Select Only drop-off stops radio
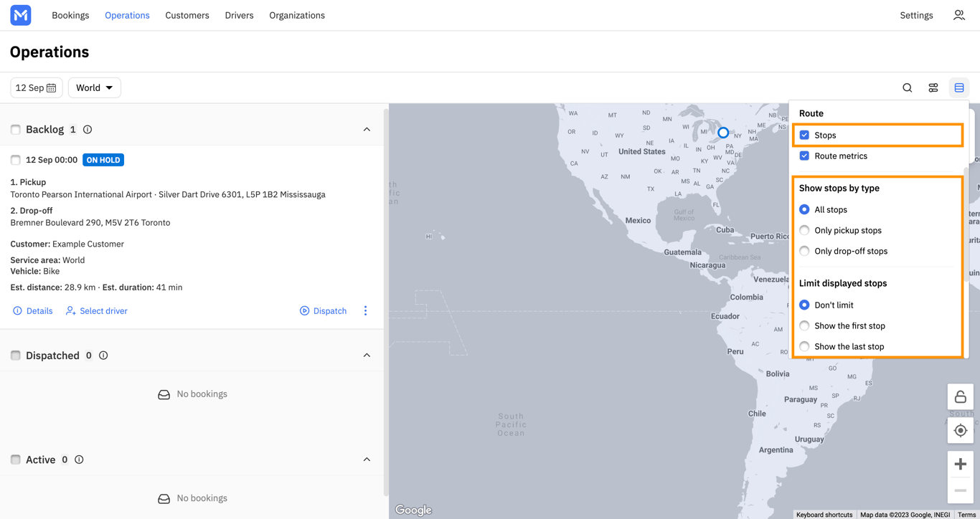 [x=804, y=251]
